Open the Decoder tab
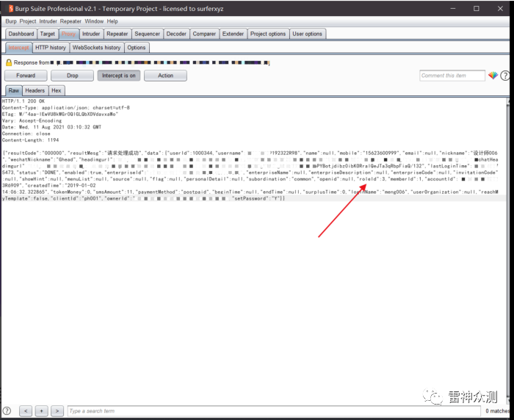Viewport: 514px width, 420px height. pos(176,34)
